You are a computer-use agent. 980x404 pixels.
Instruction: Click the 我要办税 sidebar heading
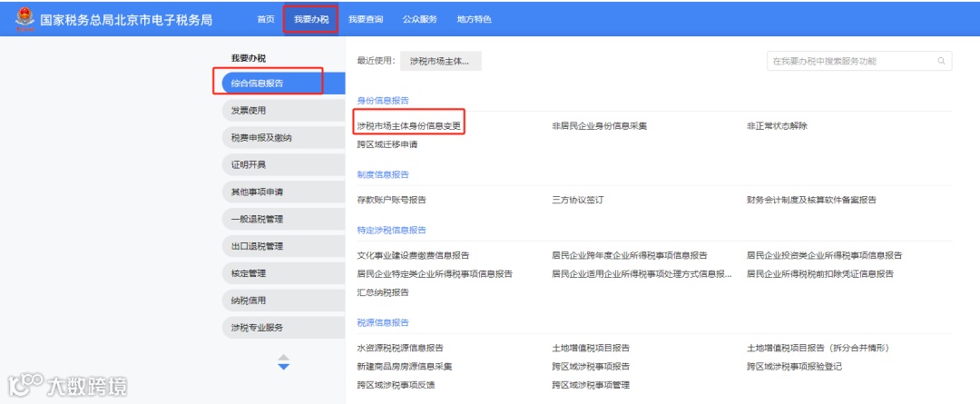[249, 58]
